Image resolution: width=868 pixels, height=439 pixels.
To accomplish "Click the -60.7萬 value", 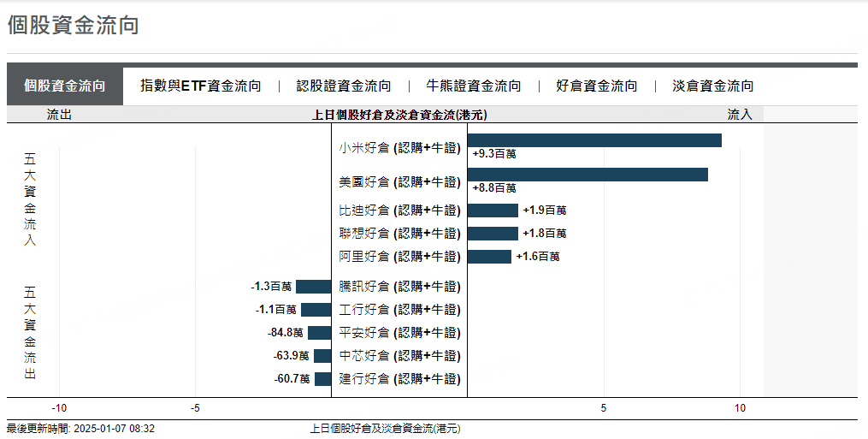I will pos(292,379).
